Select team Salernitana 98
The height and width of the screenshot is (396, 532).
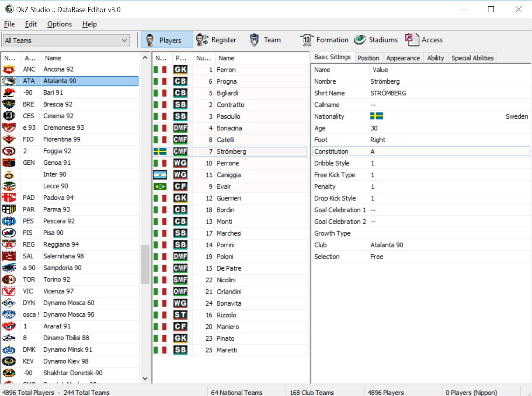[70, 256]
